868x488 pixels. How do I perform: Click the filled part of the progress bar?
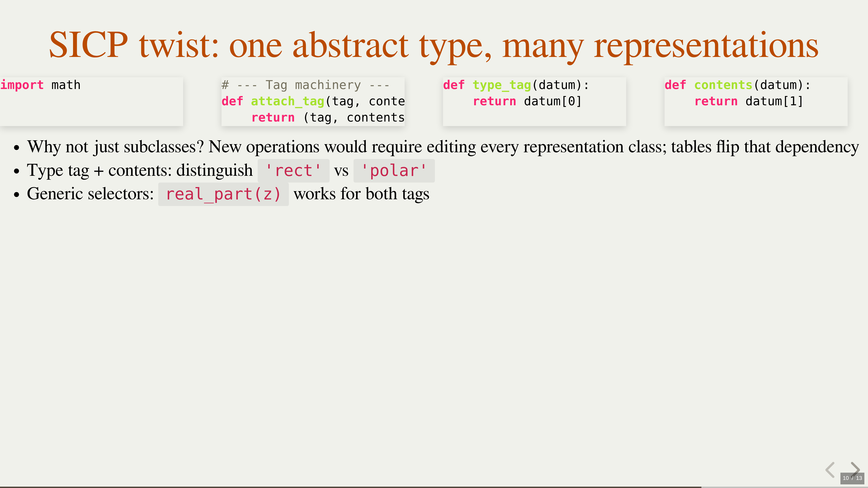pyautogui.click(x=350, y=487)
